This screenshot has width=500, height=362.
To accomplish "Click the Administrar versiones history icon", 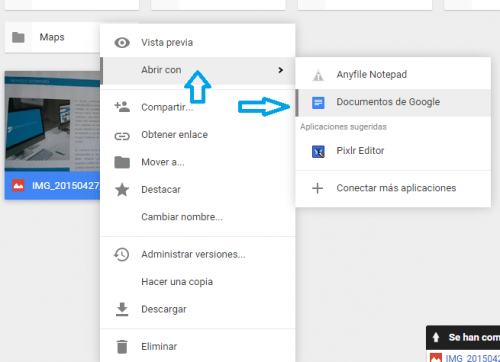I will 121,254.
